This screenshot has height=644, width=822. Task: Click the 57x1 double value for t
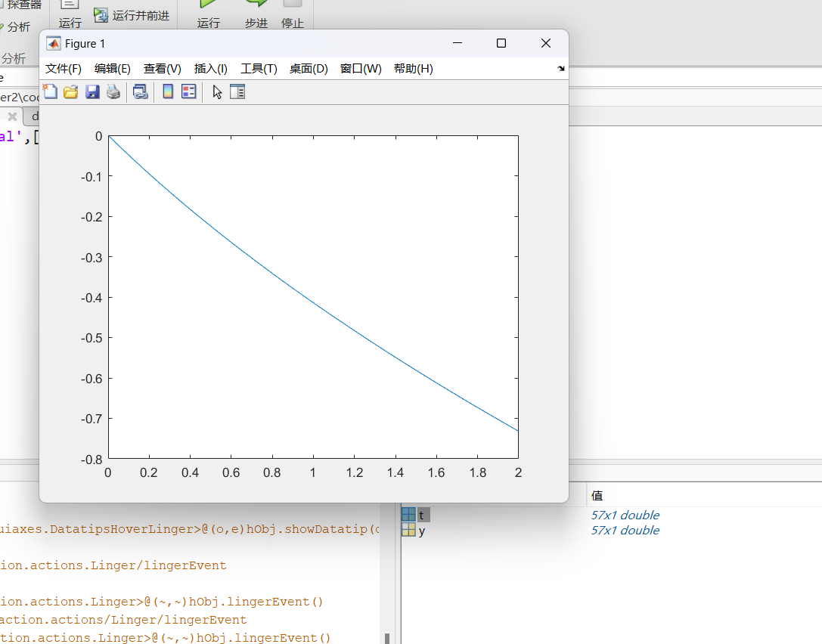625,515
